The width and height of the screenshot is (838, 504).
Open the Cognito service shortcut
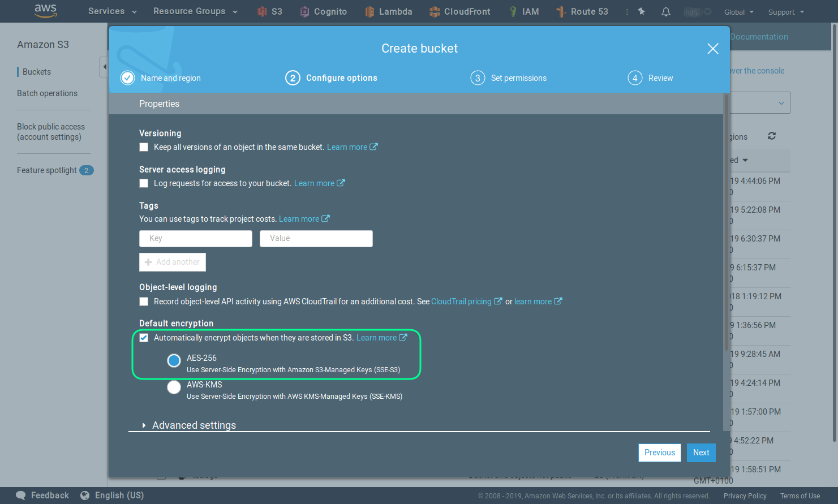(323, 11)
